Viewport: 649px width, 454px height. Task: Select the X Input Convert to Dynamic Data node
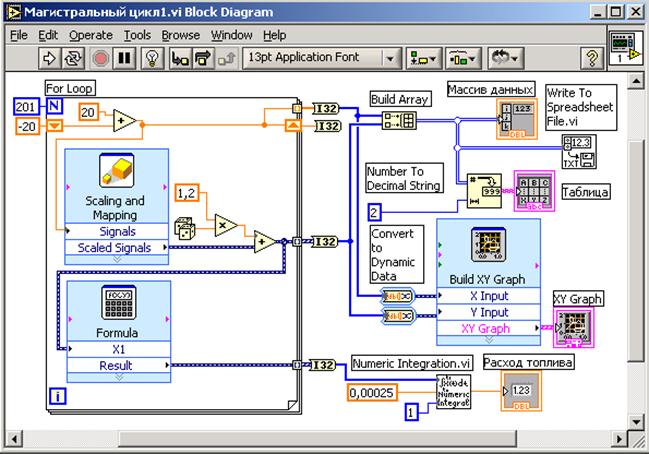(x=397, y=296)
